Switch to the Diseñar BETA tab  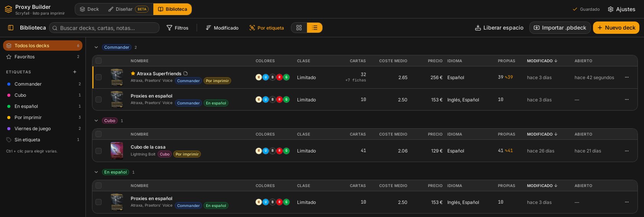pyautogui.click(x=128, y=9)
